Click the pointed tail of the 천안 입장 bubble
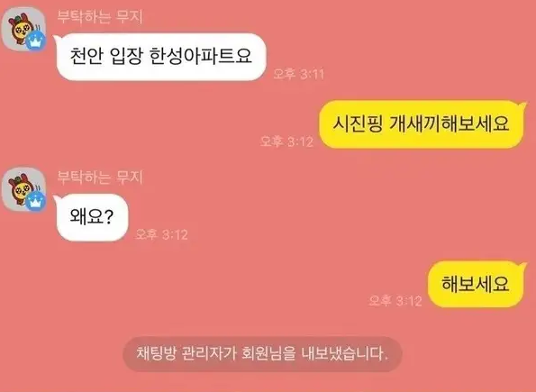 pos(57,39)
